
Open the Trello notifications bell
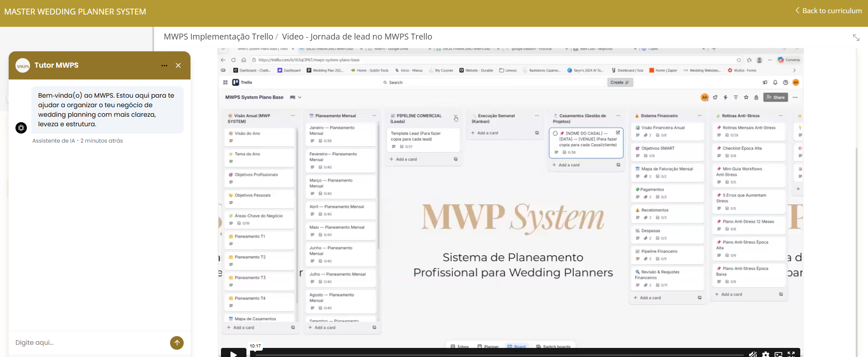click(775, 82)
